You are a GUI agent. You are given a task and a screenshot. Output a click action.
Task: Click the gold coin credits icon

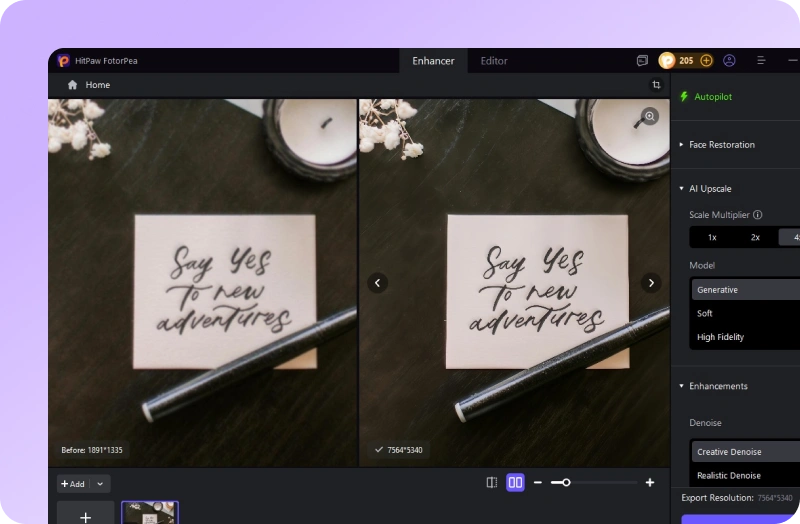coord(667,61)
